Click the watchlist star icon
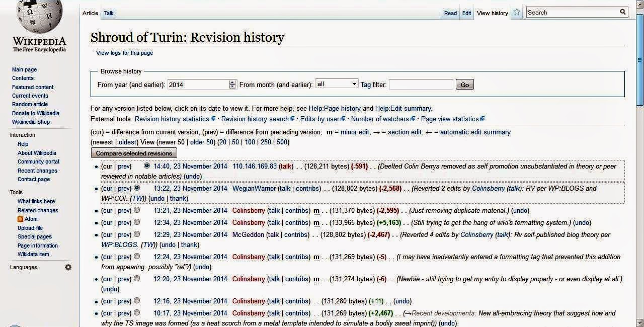The image size is (644, 327). point(517,13)
